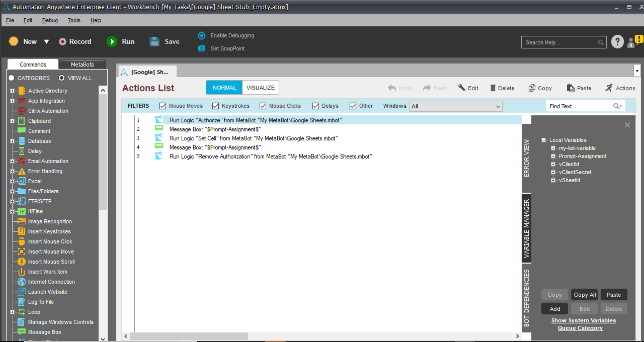Screen dimensions: 644x342
Task: Toggle the Keystrokes filter checkbox
Action: pyautogui.click(x=216, y=106)
